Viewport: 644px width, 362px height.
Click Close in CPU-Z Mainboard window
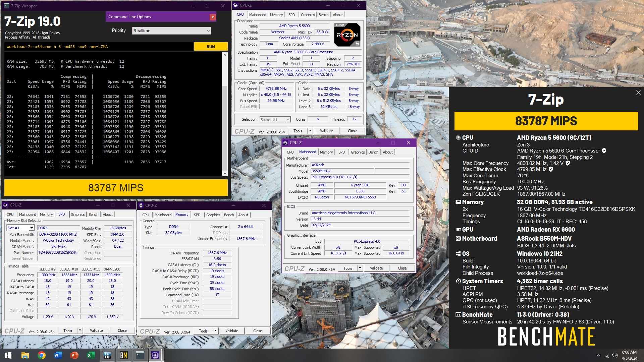[x=402, y=268]
